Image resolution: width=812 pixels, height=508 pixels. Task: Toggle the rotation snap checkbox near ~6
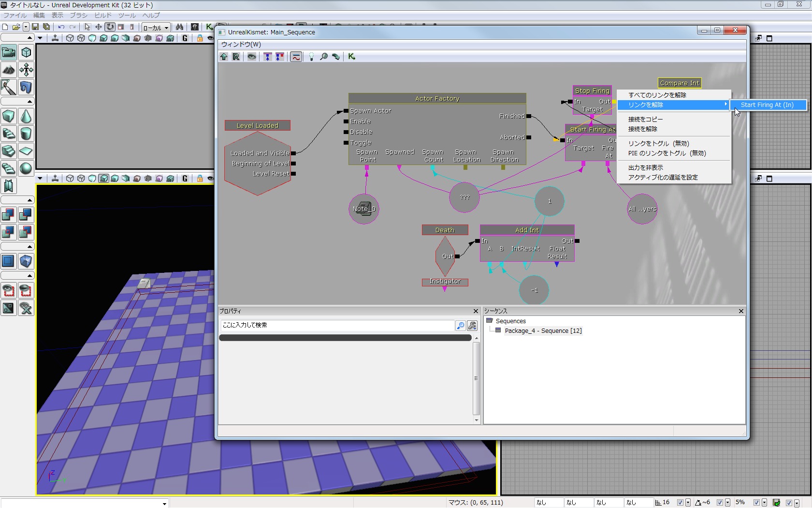point(720,503)
